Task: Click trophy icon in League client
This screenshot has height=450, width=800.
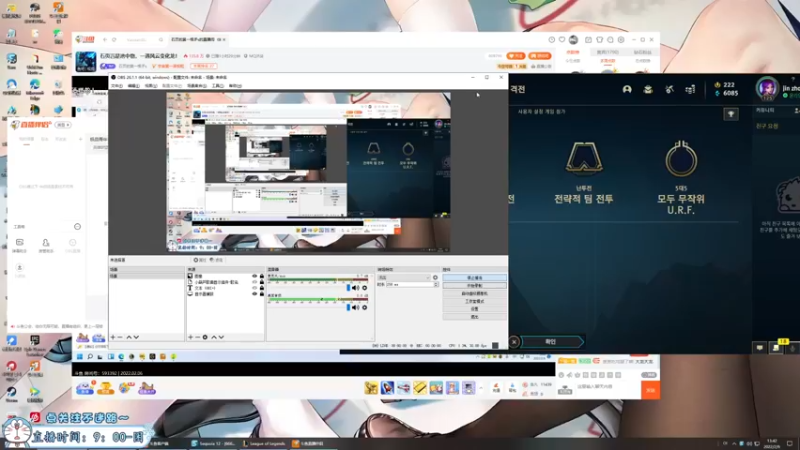Action: [x=731, y=114]
